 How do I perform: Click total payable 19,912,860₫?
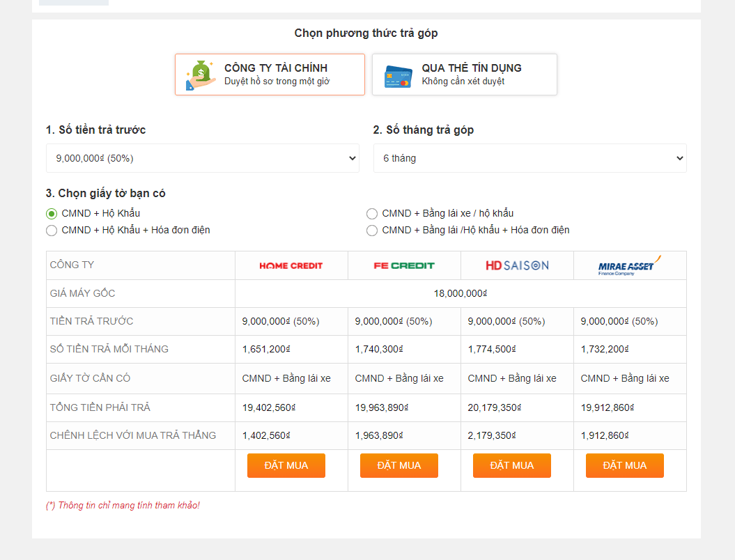pos(608,407)
